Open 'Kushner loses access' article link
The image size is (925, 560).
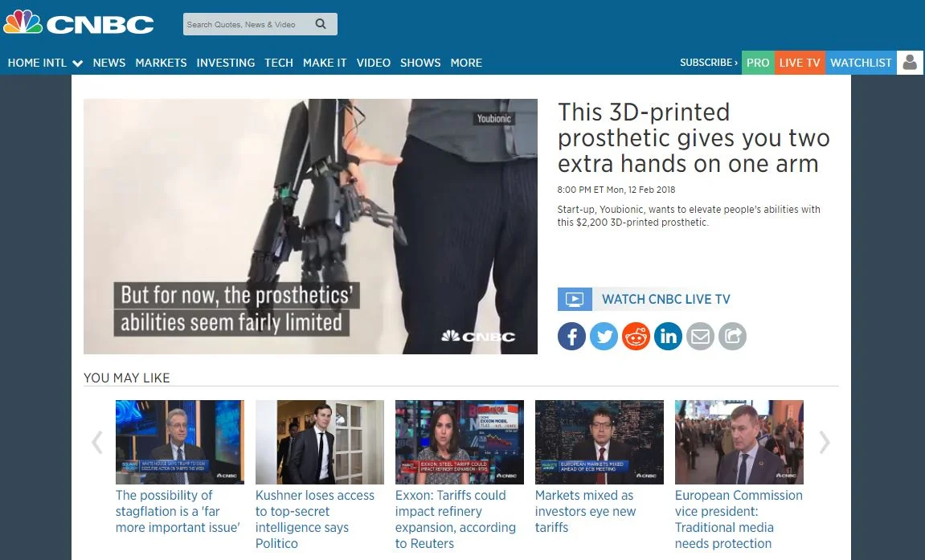pyautogui.click(x=315, y=519)
